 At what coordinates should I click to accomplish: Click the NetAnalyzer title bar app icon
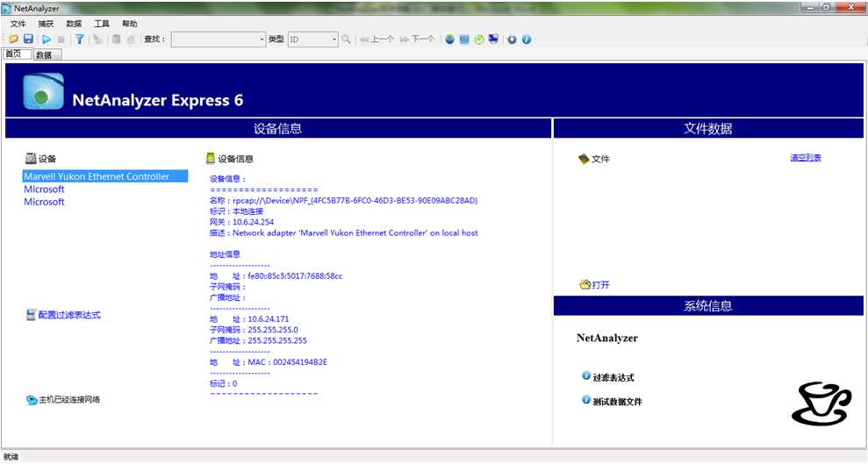7,8
